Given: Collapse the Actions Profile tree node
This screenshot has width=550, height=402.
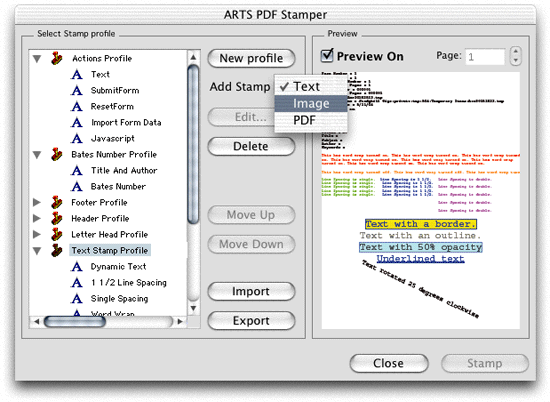Looking at the screenshot, I should pos(37,59).
